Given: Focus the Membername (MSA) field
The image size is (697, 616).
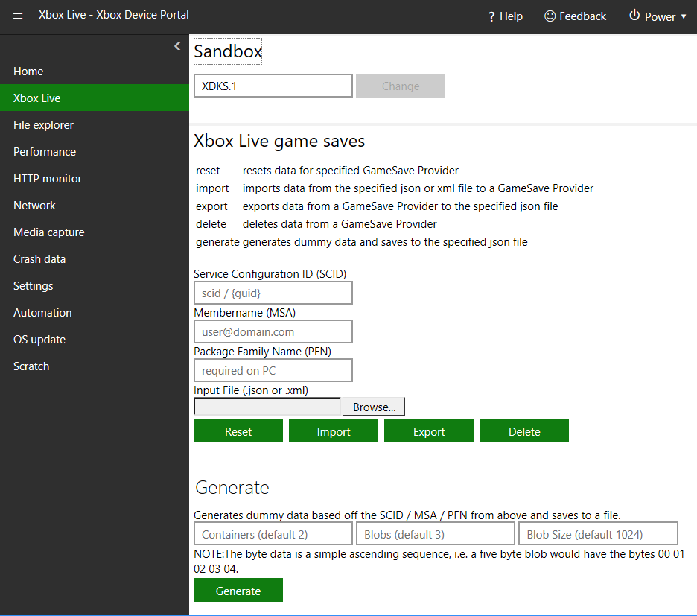Looking at the screenshot, I should [273, 331].
